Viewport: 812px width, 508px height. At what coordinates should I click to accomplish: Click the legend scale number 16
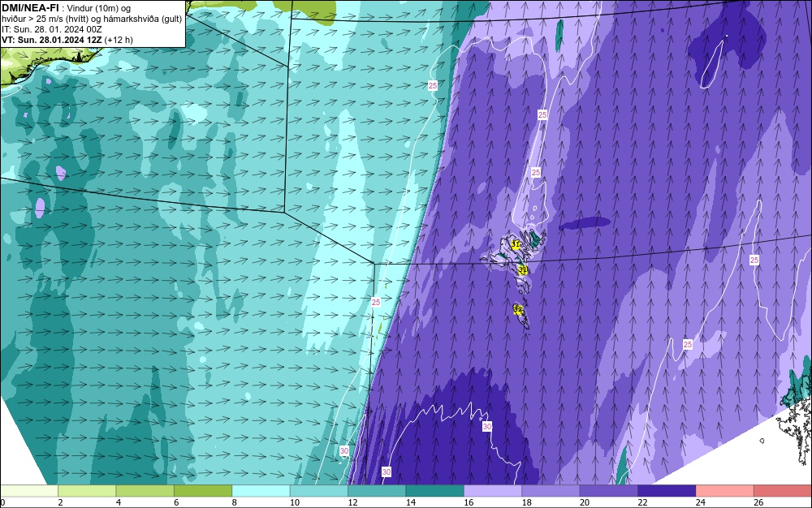tap(469, 502)
